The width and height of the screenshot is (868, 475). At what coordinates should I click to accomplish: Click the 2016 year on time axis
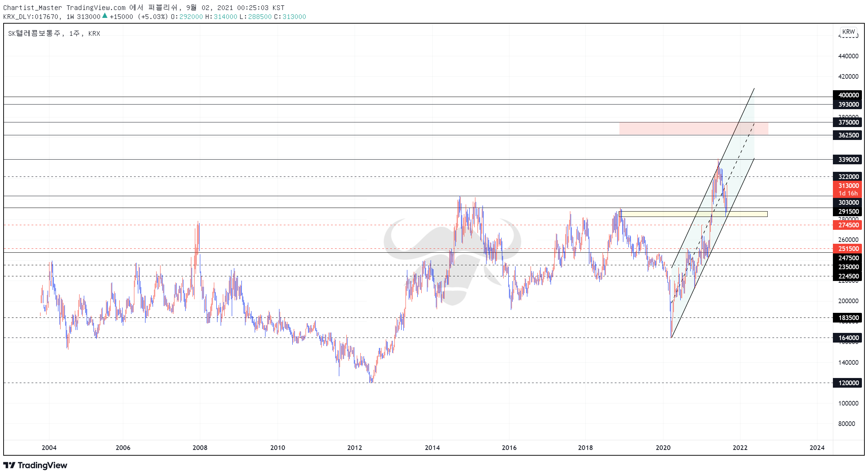(509, 447)
